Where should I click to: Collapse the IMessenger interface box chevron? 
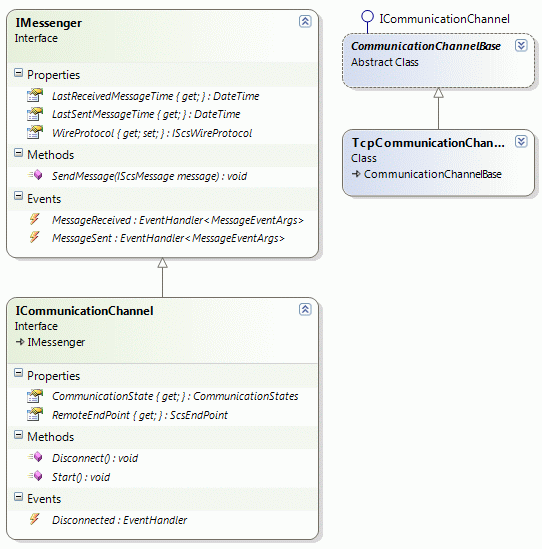pos(305,21)
